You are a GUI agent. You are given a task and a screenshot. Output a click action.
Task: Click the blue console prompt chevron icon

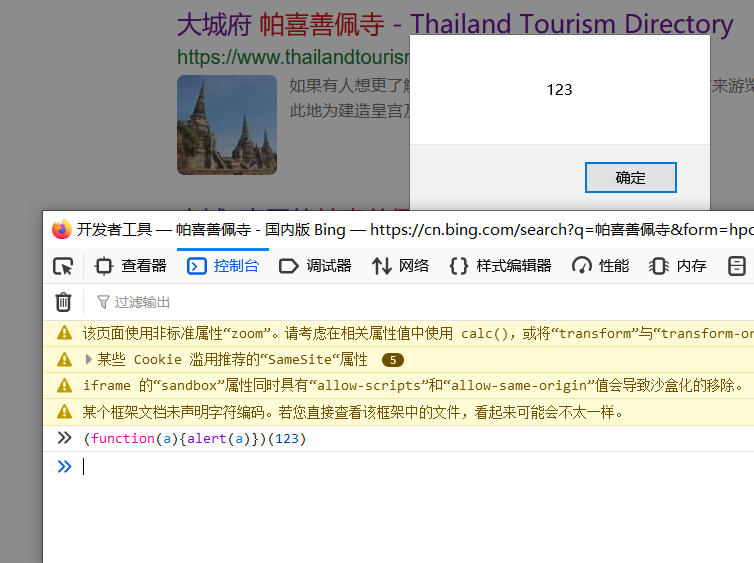click(64, 466)
